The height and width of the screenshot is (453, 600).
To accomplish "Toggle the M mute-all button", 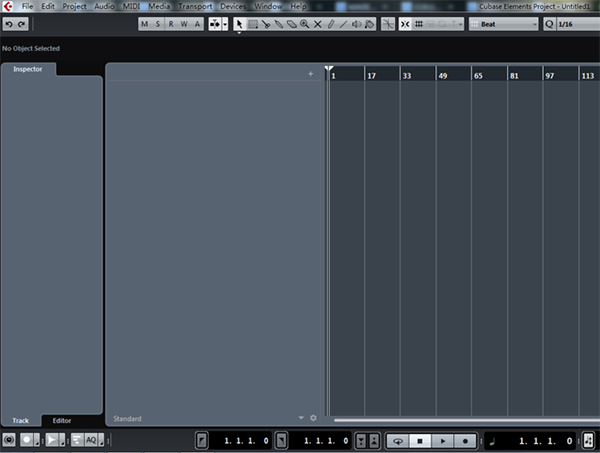I will [x=145, y=23].
